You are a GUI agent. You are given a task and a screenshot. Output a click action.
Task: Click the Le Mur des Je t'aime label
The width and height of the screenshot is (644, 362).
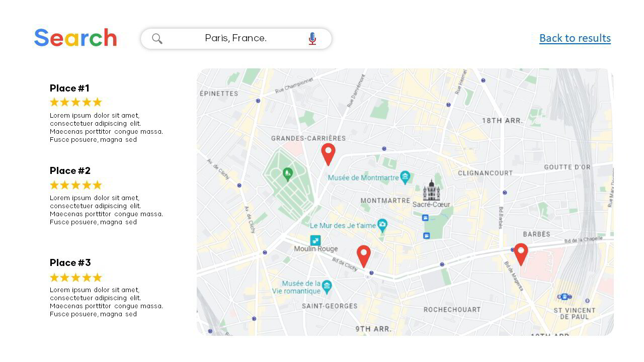[343, 226]
